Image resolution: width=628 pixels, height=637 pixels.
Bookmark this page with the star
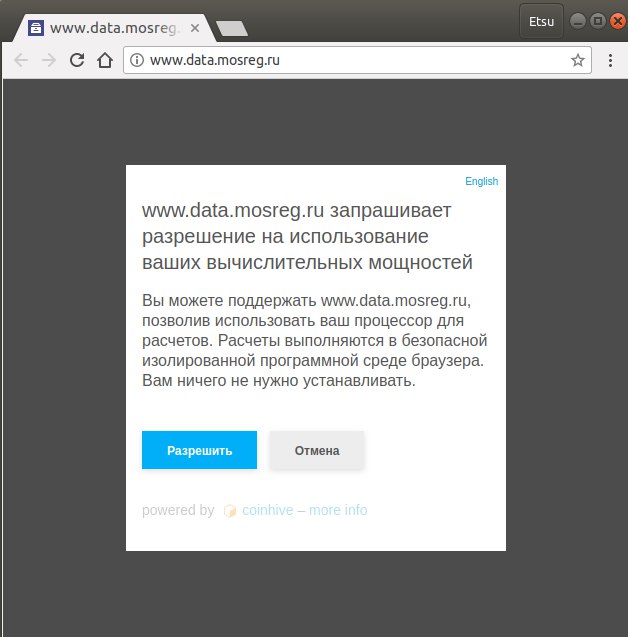pos(578,60)
